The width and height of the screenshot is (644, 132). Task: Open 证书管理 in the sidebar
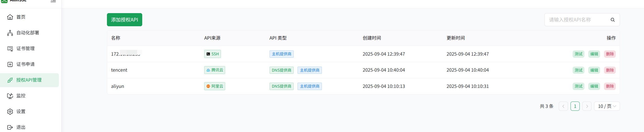point(25,49)
